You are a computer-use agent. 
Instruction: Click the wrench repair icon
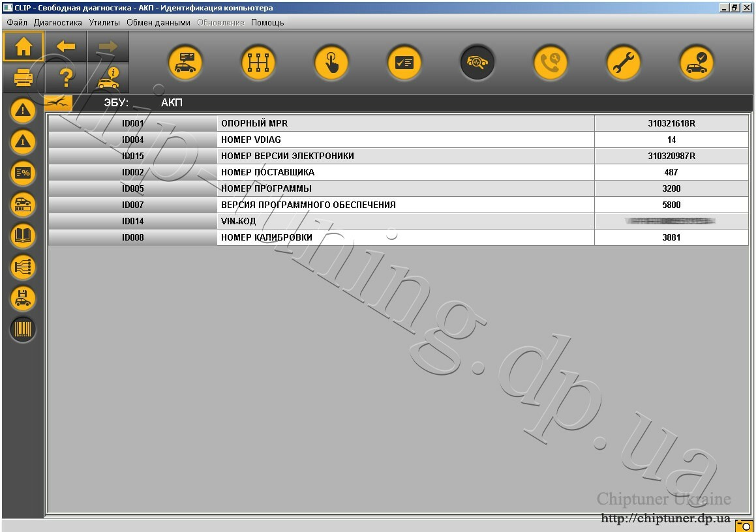(623, 63)
